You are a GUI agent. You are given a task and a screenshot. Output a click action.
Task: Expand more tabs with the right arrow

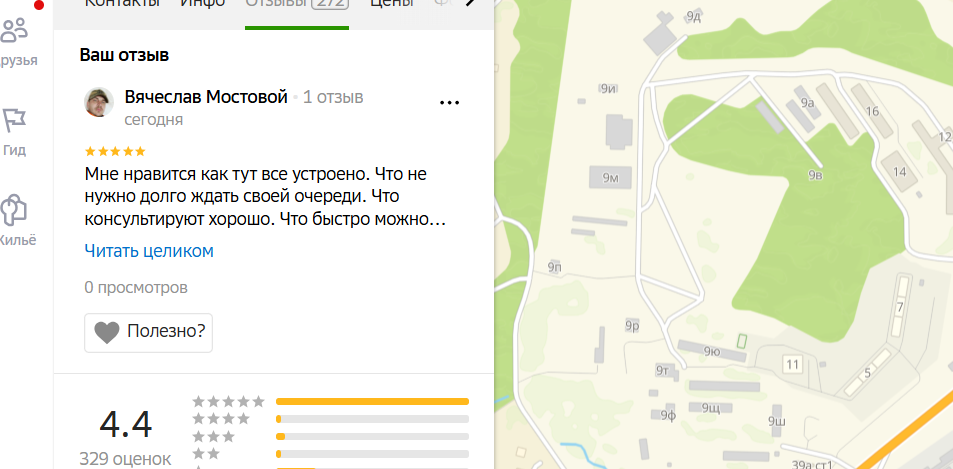470,3
